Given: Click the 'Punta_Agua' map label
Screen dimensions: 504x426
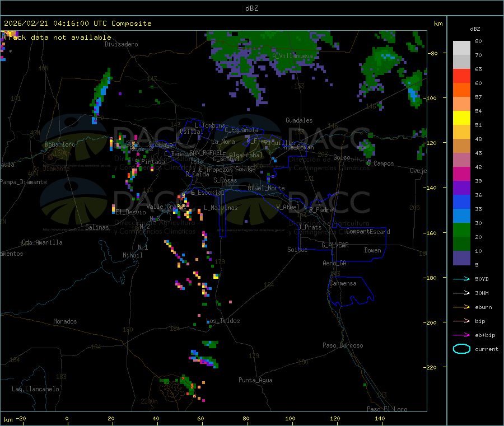Looking at the screenshot, I should [x=255, y=380].
